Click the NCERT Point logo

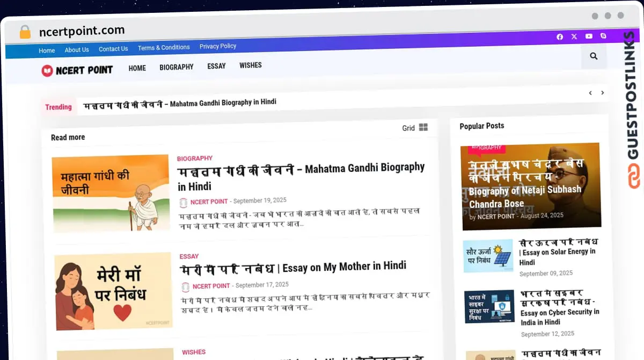(77, 70)
